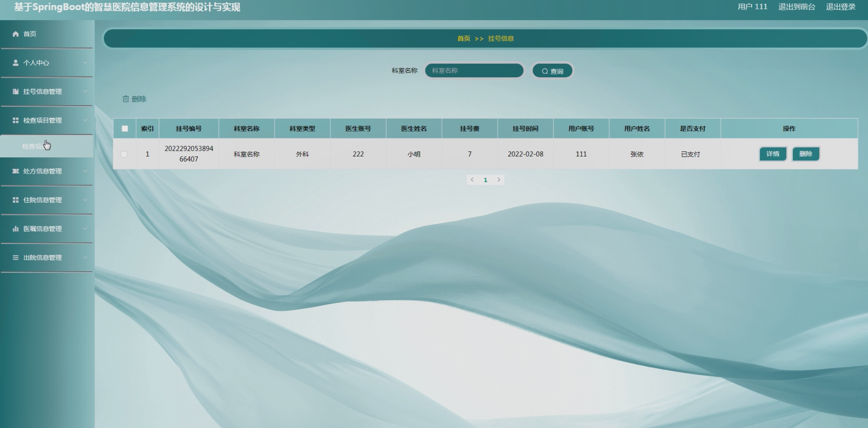The height and width of the screenshot is (428, 868).
Task: Click the 挂号信息管理 sidebar icon
Action: tap(15, 92)
